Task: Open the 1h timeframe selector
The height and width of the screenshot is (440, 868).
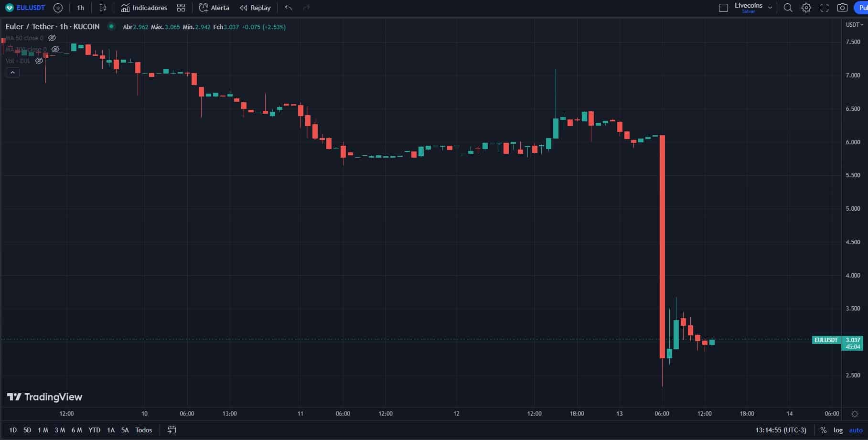Action: coord(81,8)
